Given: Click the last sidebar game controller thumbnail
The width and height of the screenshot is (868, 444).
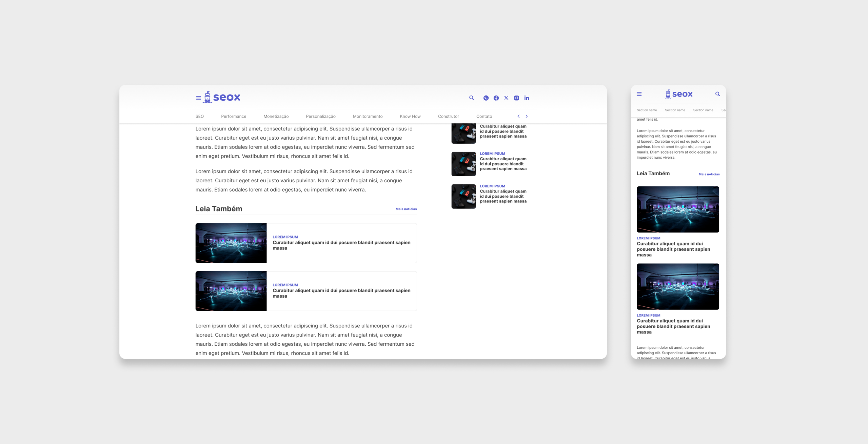Looking at the screenshot, I should tap(463, 197).
